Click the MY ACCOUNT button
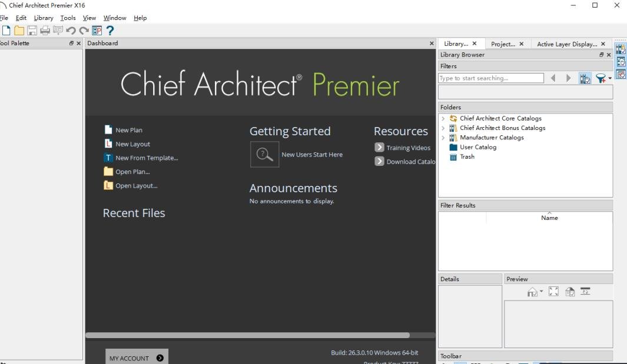Image resolution: width=627 pixels, height=364 pixels. click(137, 358)
